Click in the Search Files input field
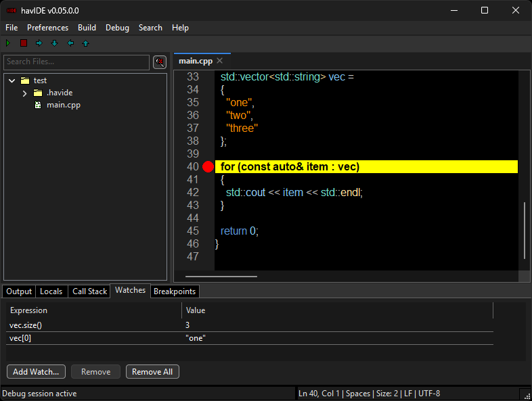 coord(76,62)
